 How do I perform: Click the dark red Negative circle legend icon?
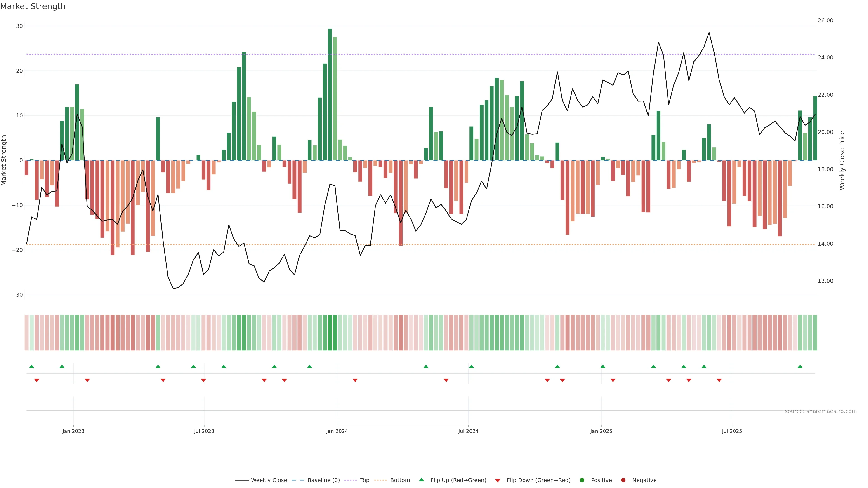point(623,480)
